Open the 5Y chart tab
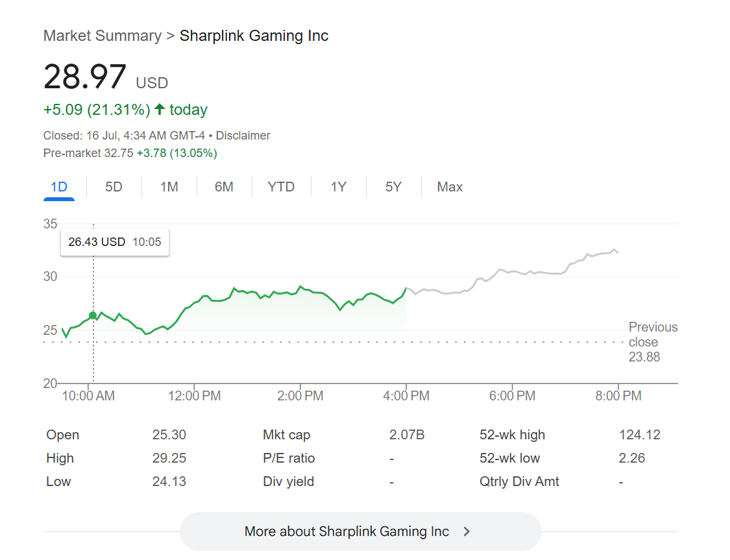 pos(393,187)
